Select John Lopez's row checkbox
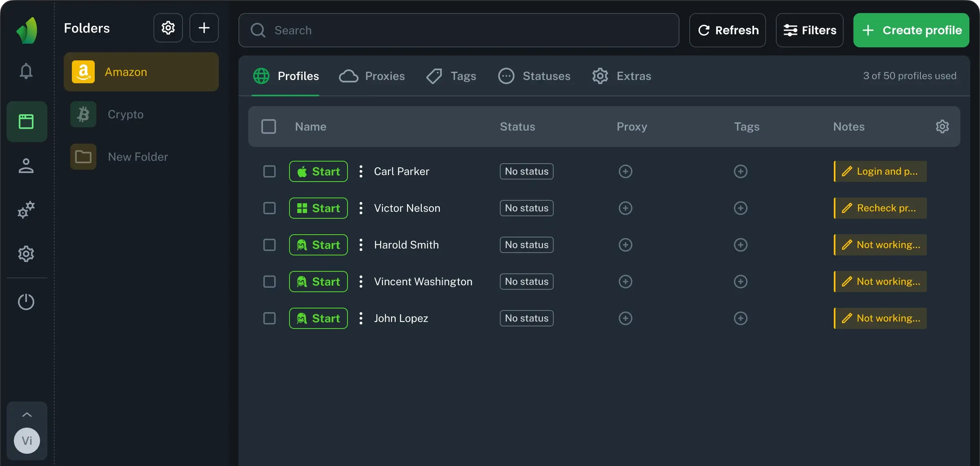The width and height of the screenshot is (980, 466). click(269, 318)
